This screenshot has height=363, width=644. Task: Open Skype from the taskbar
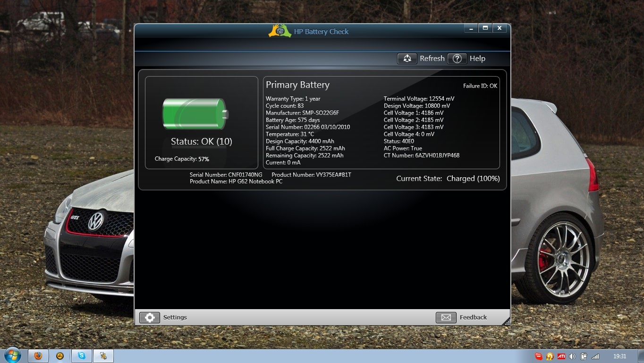[82, 356]
